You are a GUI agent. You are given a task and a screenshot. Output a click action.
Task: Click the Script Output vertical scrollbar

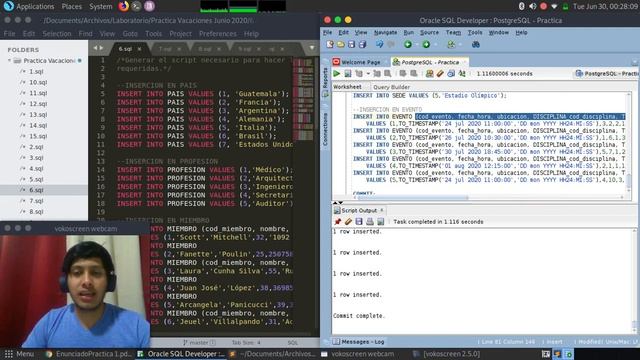634,281
